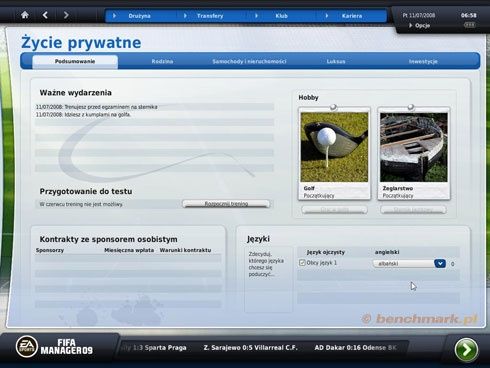Click the 'Sparta Praga' ticker entry
The width and height of the screenshot is (490, 368).
165,348
